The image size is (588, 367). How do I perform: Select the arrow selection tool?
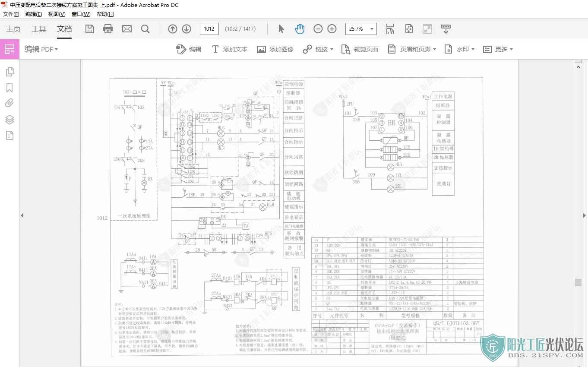point(281,29)
